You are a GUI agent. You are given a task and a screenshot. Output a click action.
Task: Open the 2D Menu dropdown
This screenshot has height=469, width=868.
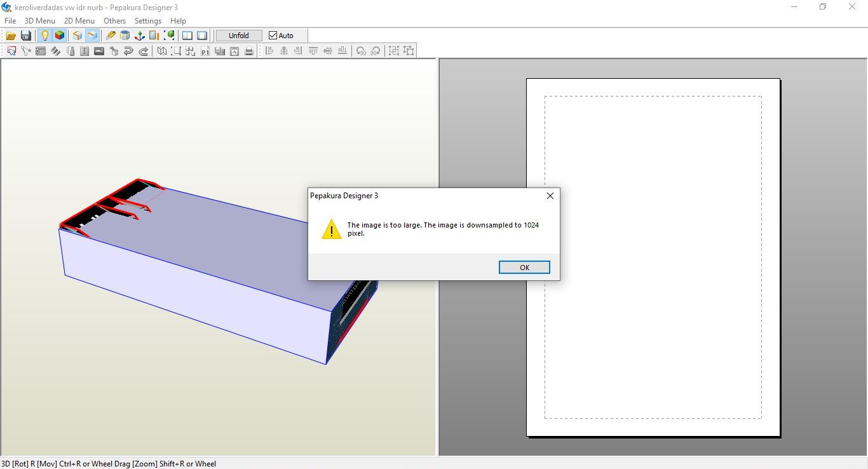click(79, 20)
